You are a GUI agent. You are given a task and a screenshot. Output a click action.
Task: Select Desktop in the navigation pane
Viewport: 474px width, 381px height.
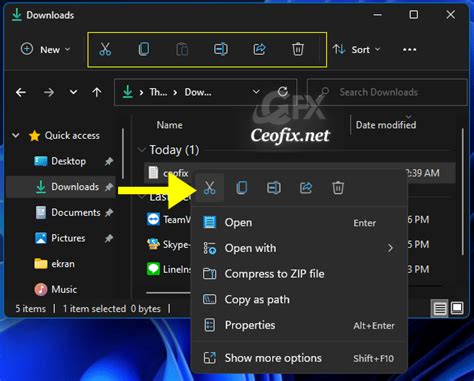pyautogui.click(x=68, y=161)
